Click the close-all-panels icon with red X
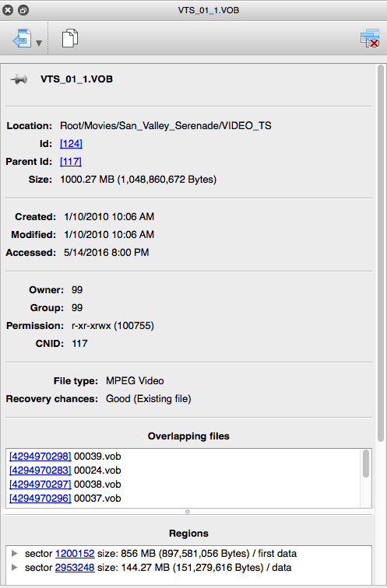Image resolution: width=387 pixels, height=588 pixels. coord(370,38)
